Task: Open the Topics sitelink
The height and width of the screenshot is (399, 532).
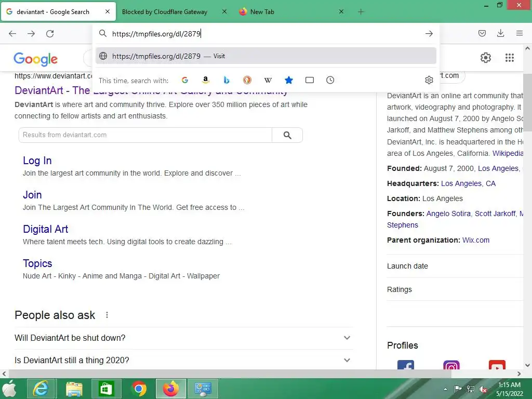Action: [37, 263]
